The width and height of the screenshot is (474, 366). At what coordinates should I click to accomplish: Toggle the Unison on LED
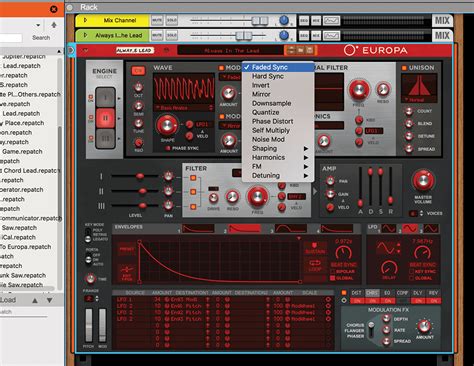[x=404, y=68]
